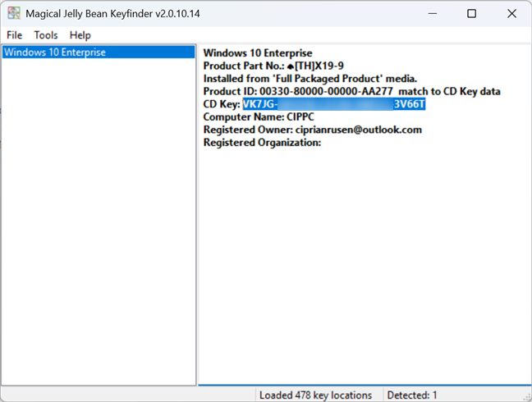Click the Windows 10 Enterprise heading in details
Screen dimensions: 532x402
pyautogui.click(x=258, y=53)
